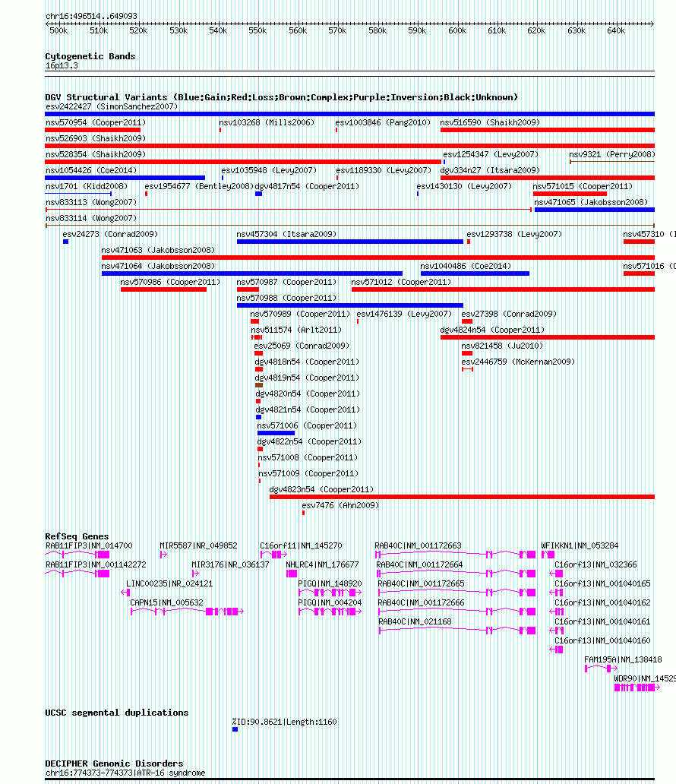Click nsv570989 (Cooper2011) label

[300, 315]
